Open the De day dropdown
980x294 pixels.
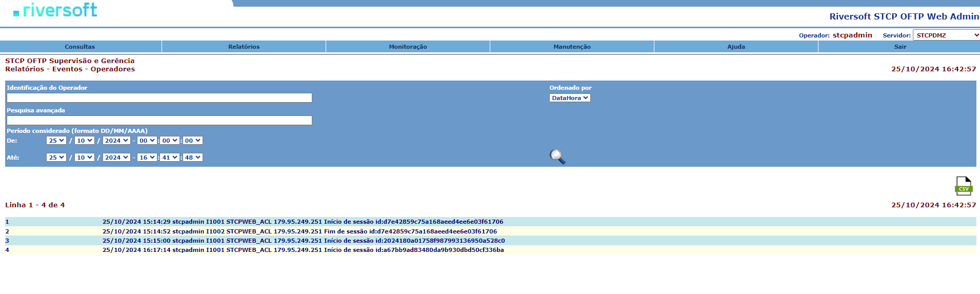pyautogui.click(x=56, y=141)
